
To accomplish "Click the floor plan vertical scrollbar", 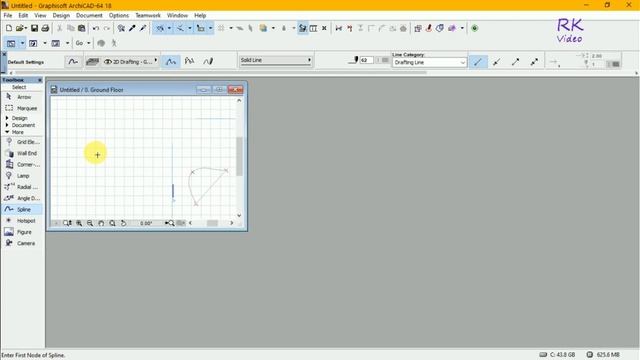I will tap(239, 157).
